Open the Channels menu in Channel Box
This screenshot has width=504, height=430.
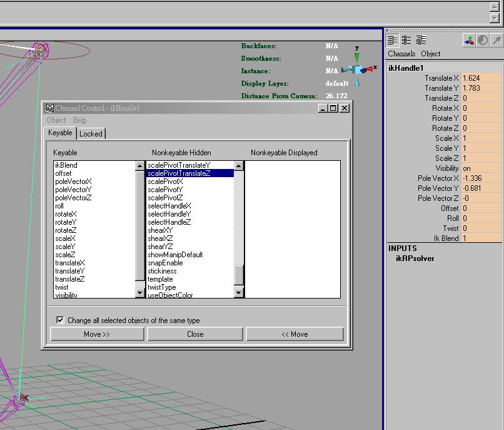point(401,54)
